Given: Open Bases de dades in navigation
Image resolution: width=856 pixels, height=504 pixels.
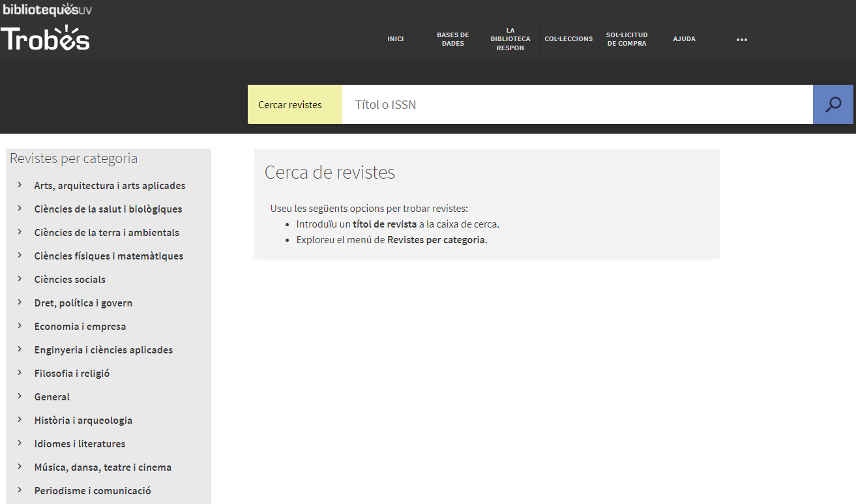Looking at the screenshot, I should coord(452,39).
